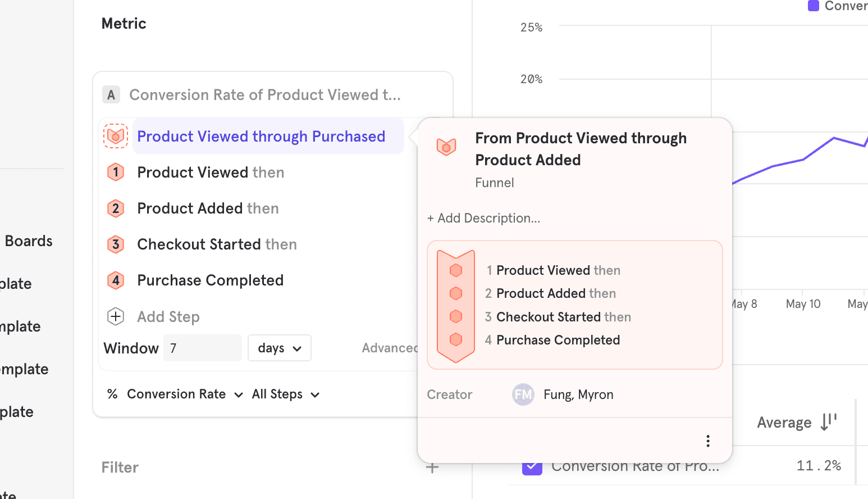Screen dimensions: 868x499
Task: Add a filter with the plus icon
Action: (432, 468)
